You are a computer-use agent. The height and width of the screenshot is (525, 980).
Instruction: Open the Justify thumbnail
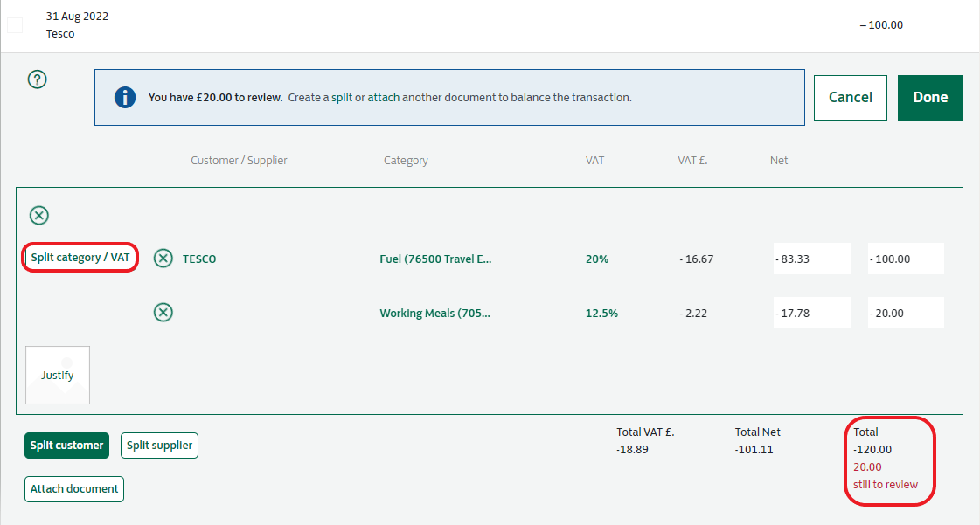pyautogui.click(x=58, y=376)
